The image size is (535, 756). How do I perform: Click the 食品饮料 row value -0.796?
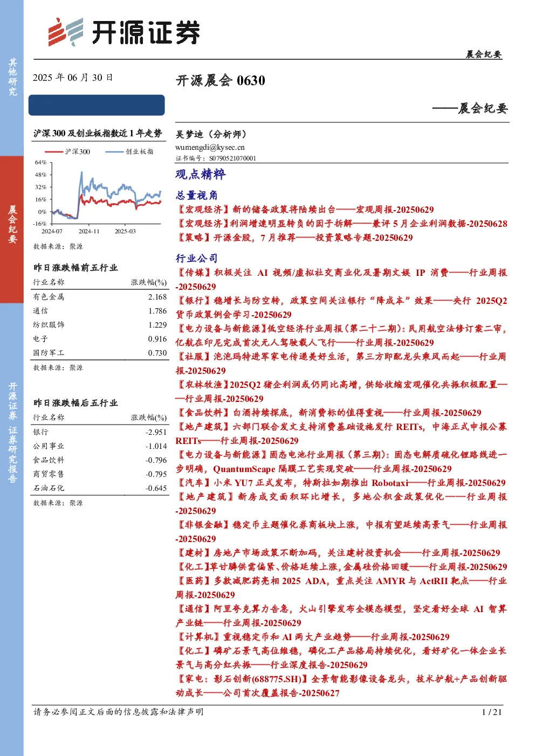pos(156,460)
